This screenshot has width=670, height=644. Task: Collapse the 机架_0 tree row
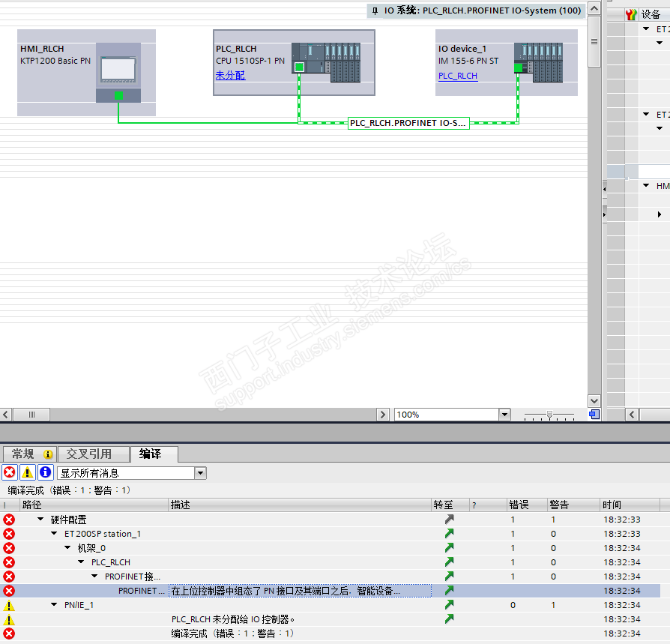point(67,547)
